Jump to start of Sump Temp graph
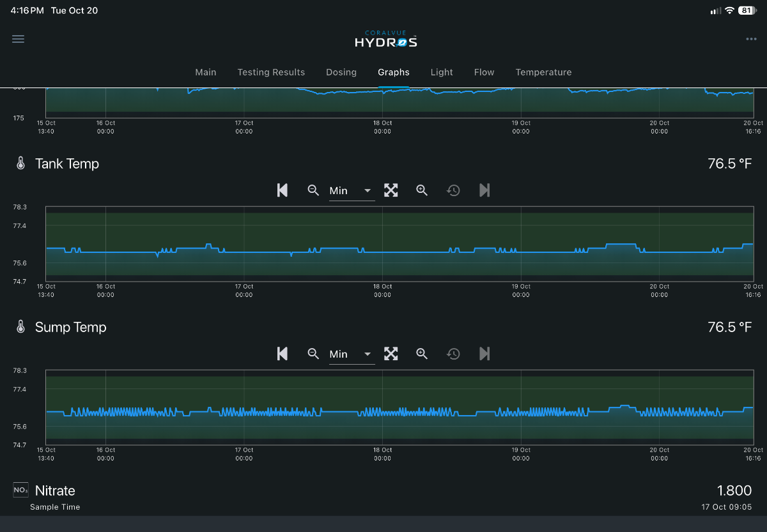 (282, 354)
